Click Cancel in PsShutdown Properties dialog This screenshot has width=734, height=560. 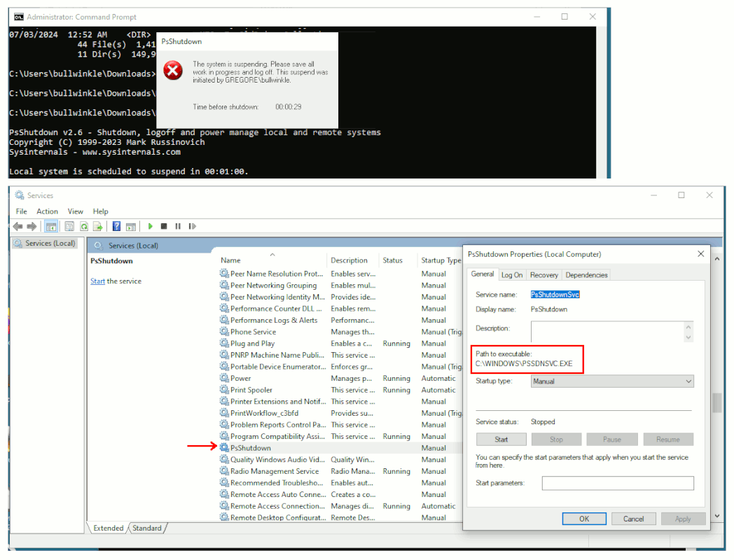pyautogui.click(x=633, y=519)
